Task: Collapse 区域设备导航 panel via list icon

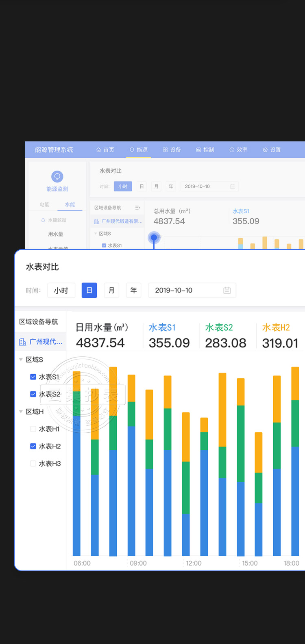Action: click(137, 208)
